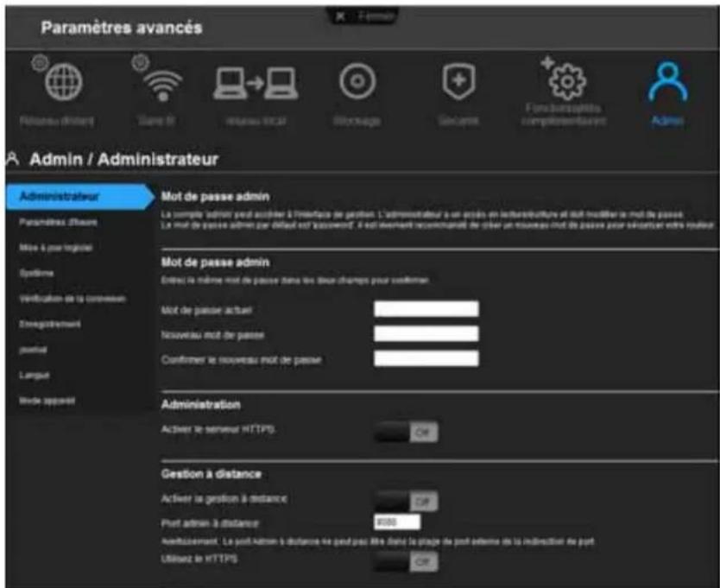This screenshot has height=588, width=720.
Task: Open Vérification de la connexion sidebar item
Action: [x=73, y=299]
